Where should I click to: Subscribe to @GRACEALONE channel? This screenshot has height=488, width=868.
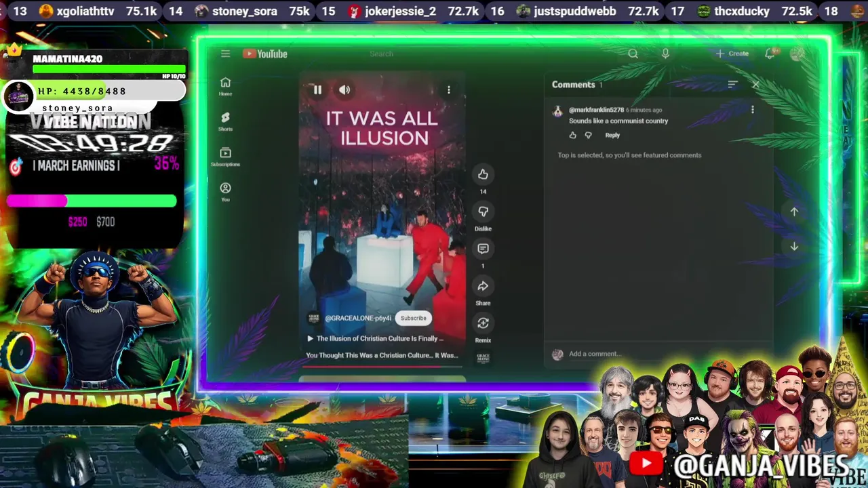(x=413, y=318)
